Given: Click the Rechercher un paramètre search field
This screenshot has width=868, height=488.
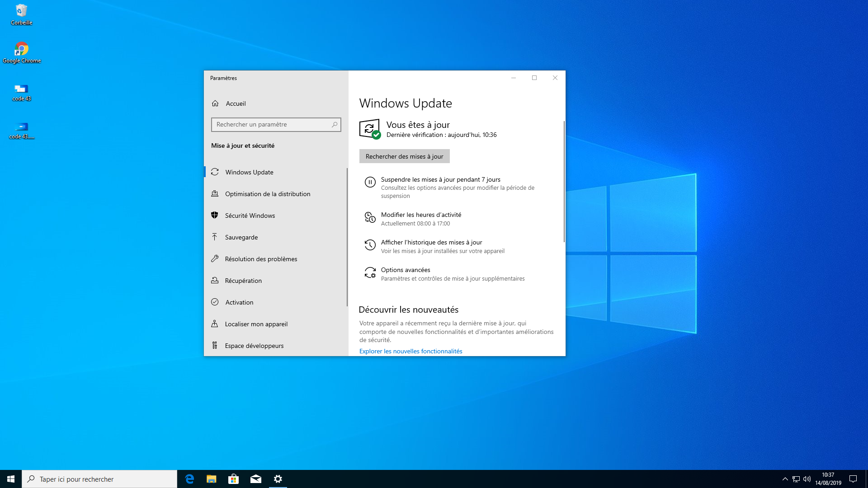Looking at the screenshot, I should click(x=271, y=125).
